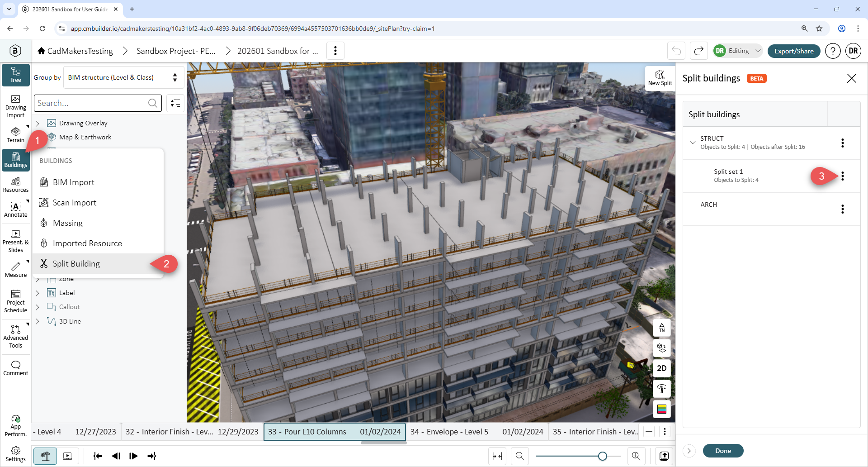Open the Terrain tool
The image size is (868, 467).
16,135
